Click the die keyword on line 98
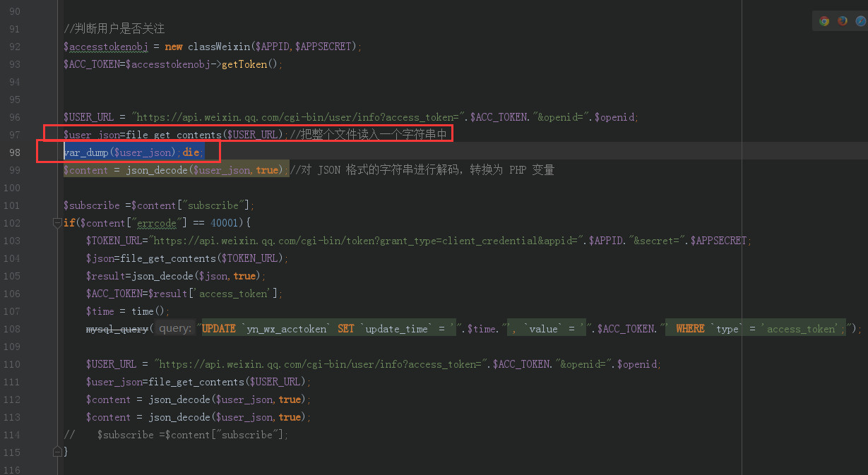 (x=191, y=152)
